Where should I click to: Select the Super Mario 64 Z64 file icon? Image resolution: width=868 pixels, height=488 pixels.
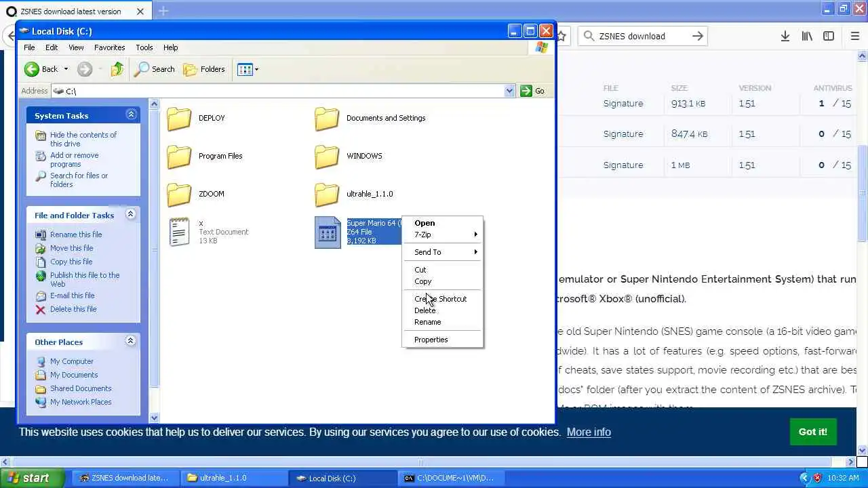pyautogui.click(x=328, y=232)
